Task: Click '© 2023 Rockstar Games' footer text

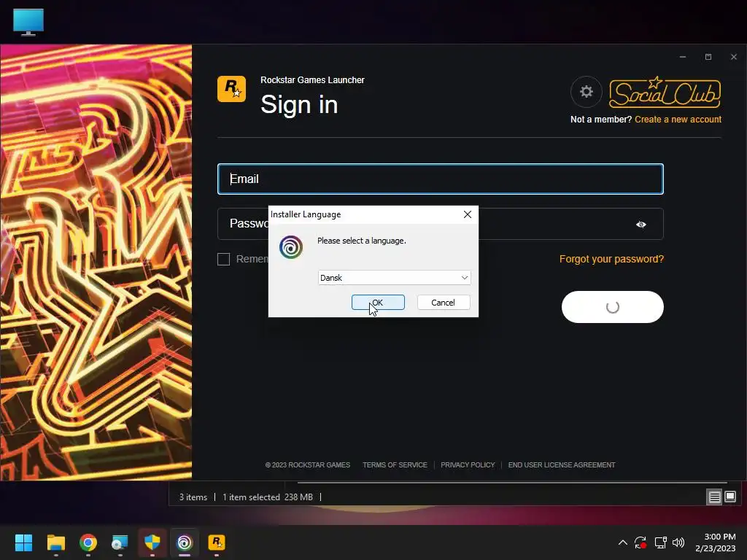Action: [308, 464]
